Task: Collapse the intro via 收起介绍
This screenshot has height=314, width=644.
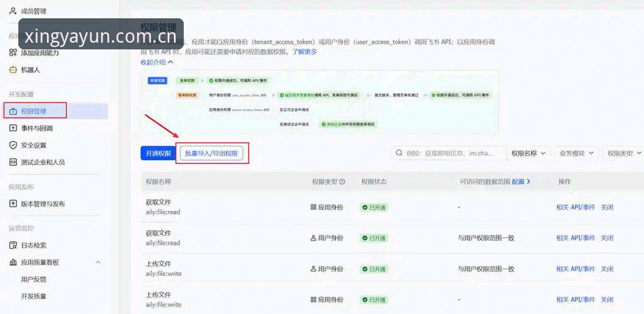Action: click(157, 62)
